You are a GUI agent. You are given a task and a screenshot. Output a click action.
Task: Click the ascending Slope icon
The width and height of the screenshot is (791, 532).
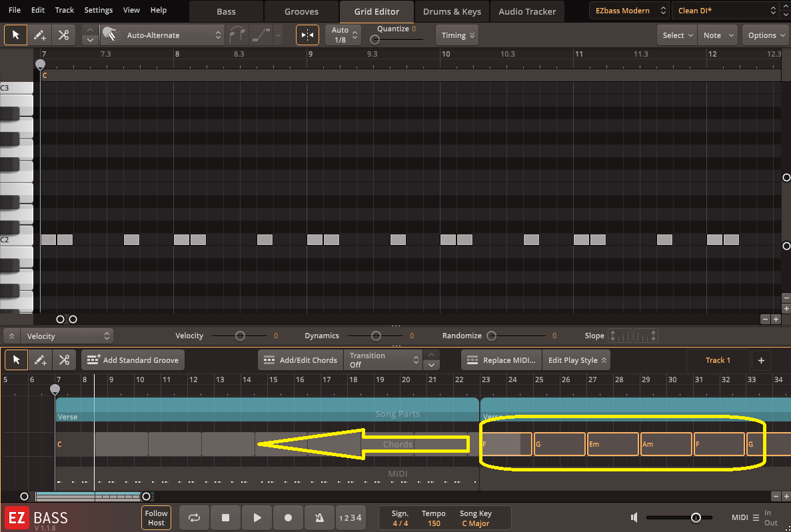point(620,336)
